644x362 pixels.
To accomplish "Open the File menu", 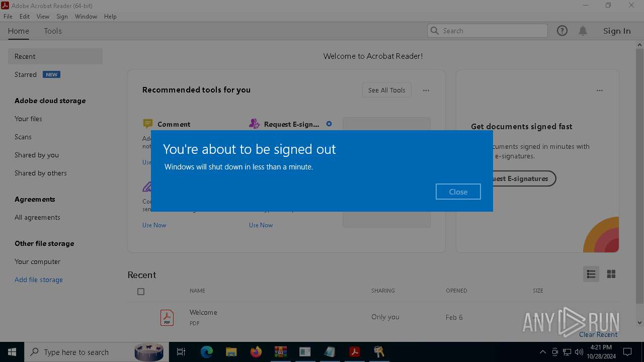I will (8, 17).
